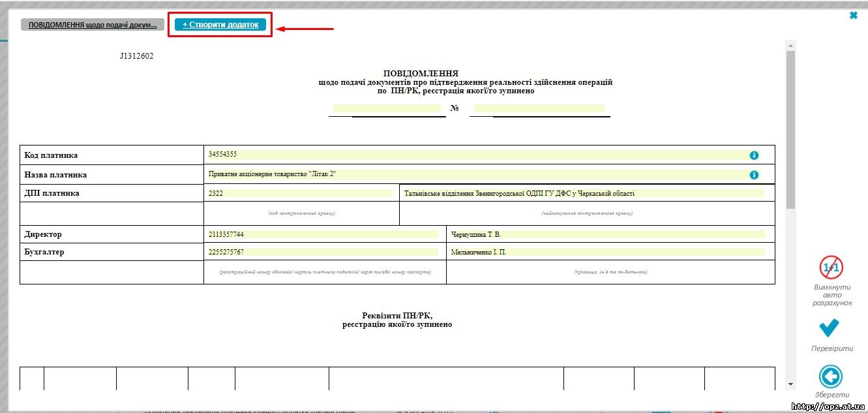The width and height of the screenshot is (868, 413).
Task: Click the vertical scrollbar thumb of the form
Action: [x=791, y=129]
